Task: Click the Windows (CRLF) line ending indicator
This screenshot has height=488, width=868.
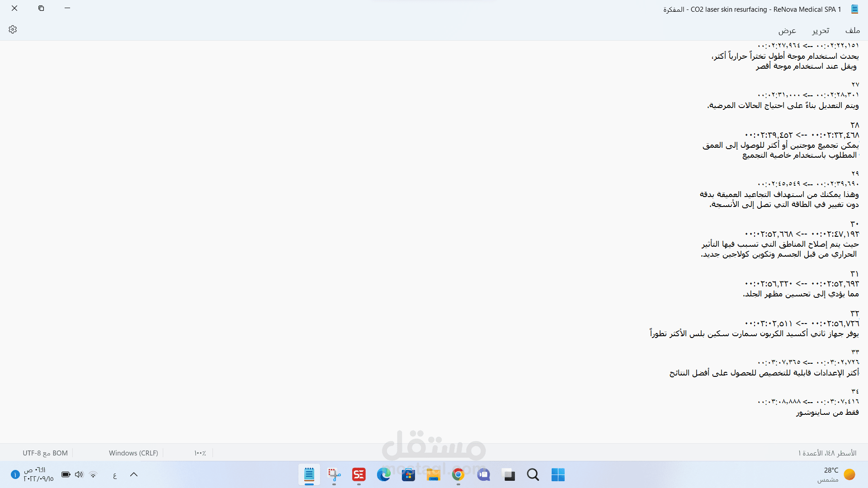Action: click(133, 453)
